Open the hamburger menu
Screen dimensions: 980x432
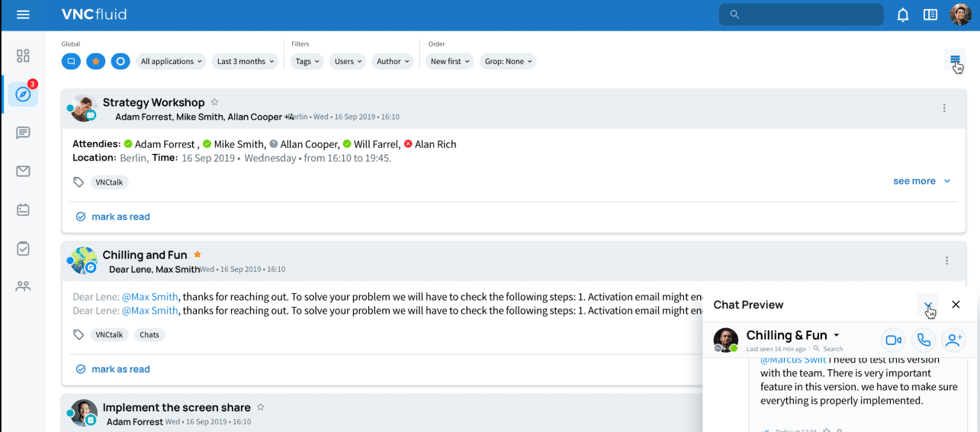(x=23, y=15)
